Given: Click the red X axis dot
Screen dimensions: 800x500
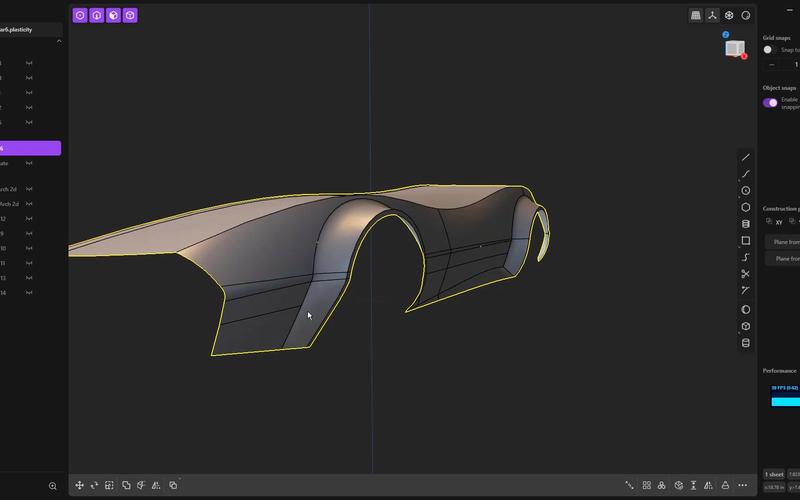Looking at the screenshot, I should click(x=744, y=56).
